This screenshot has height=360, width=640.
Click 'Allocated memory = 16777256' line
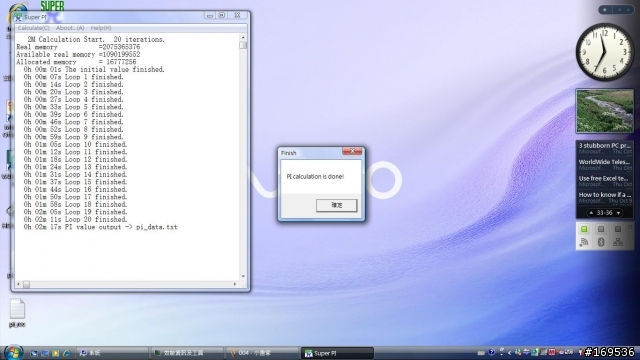[x=76, y=62]
